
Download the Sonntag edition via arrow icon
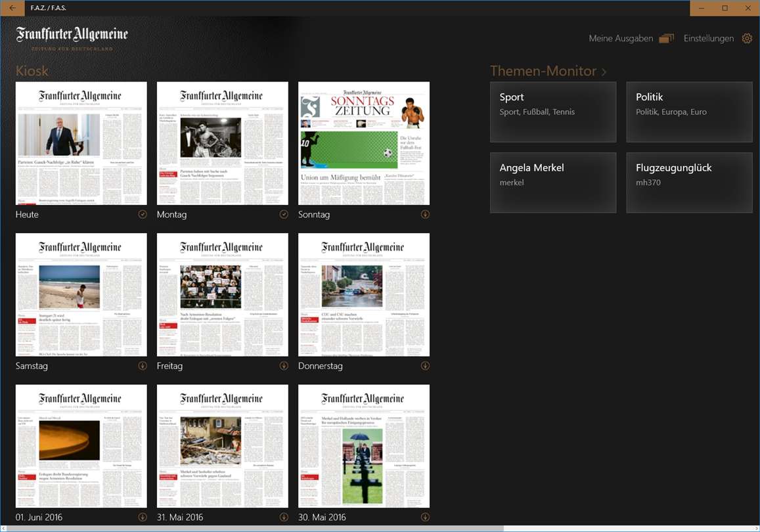[x=425, y=214]
